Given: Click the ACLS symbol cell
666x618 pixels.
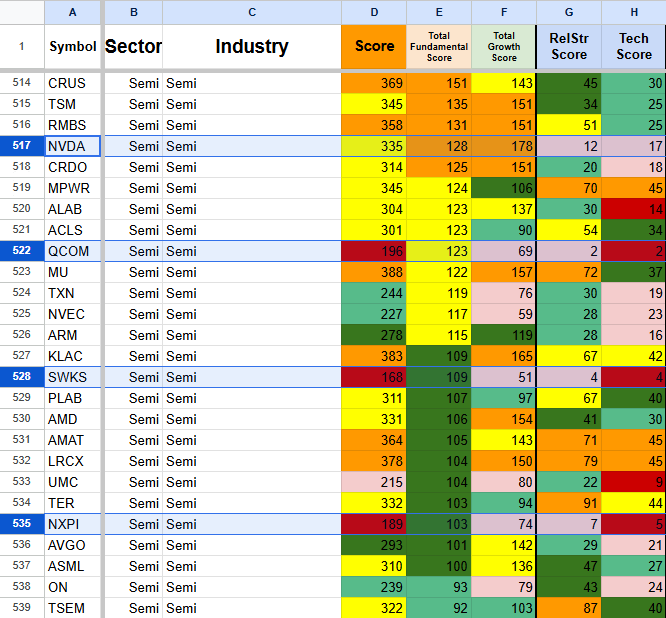Looking at the screenshot, I should [x=73, y=230].
